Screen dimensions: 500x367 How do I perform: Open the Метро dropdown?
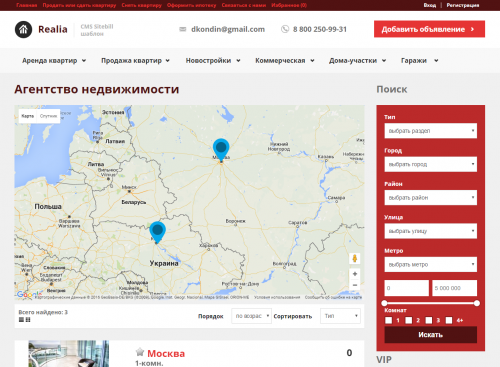[x=431, y=265]
